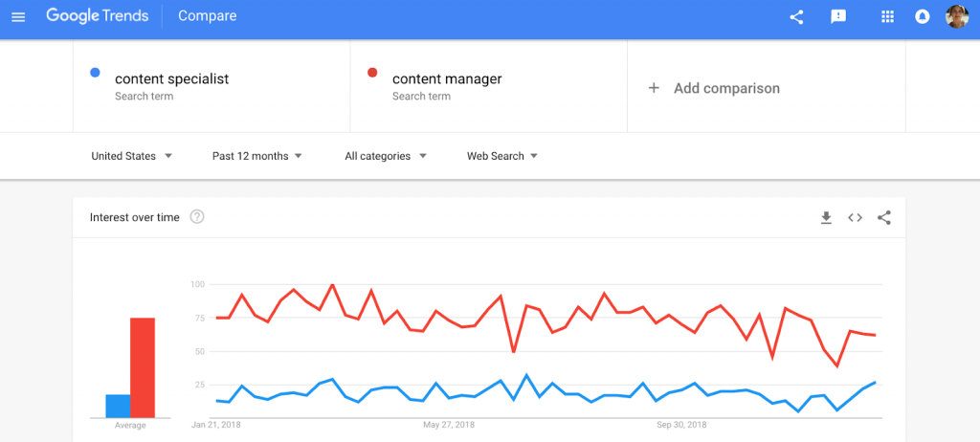Edit the content specialist search term
Screen dimensions: 980x442
click(172, 78)
